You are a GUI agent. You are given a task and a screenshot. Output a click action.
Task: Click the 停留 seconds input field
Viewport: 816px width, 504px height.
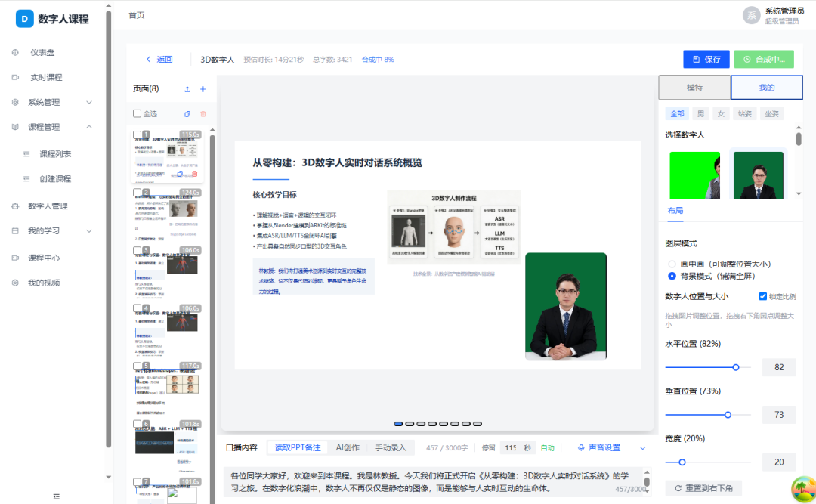(511, 448)
